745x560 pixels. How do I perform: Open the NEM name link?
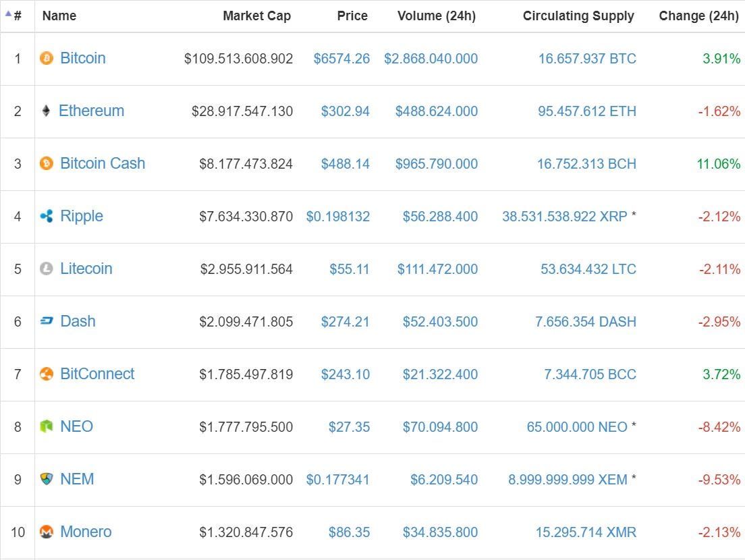click(77, 479)
